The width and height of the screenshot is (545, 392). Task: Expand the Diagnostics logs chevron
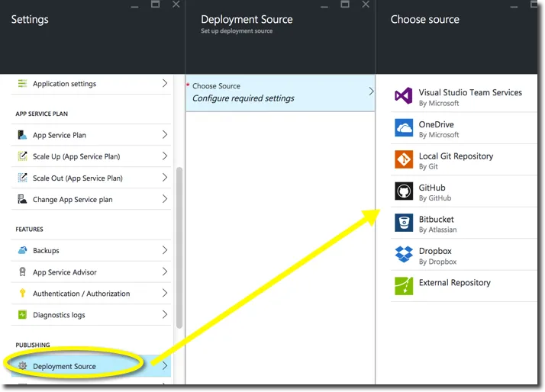(165, 315)
